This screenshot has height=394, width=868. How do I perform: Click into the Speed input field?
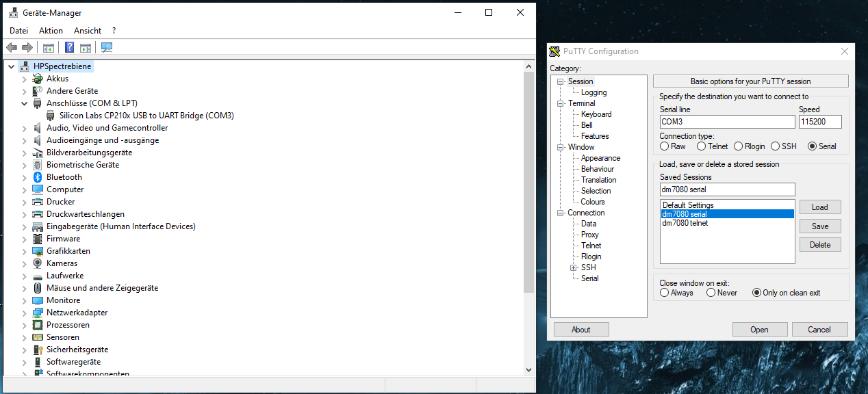[819, 122]
